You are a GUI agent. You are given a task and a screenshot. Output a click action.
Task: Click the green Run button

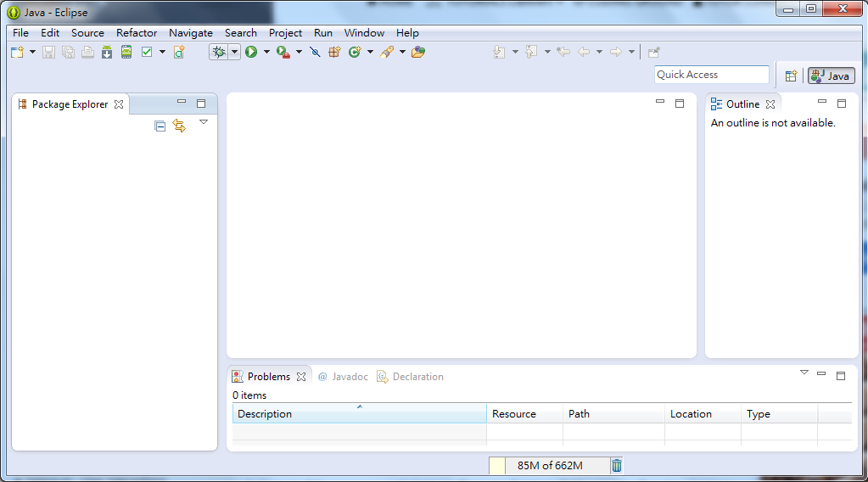pos(251,52)
